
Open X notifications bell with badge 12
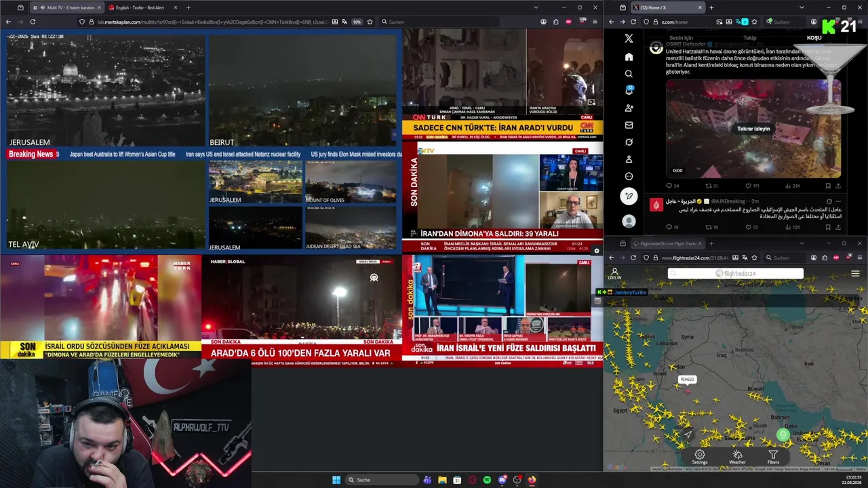pyautogui.click(x=629, y=91)
